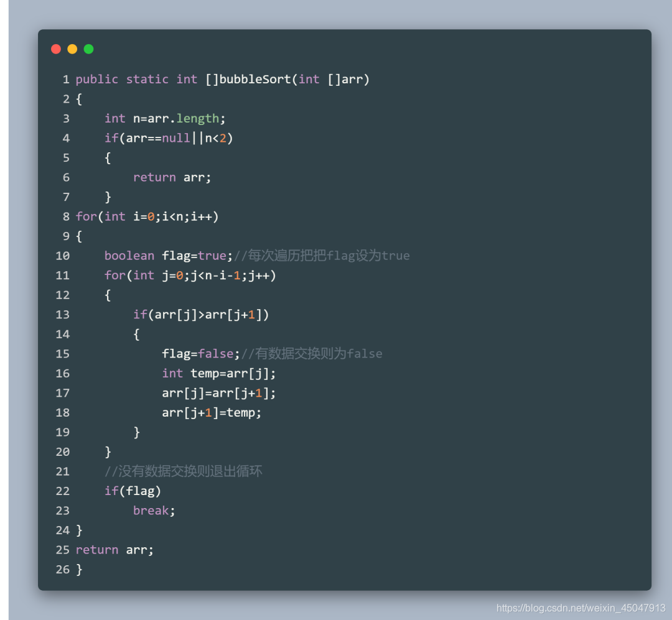
Task: Click line number 2
Action: (66, 99)
